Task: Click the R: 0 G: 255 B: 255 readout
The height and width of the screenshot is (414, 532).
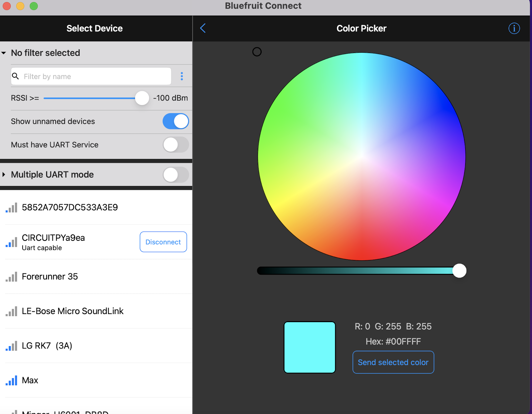Action: pyautogui.click(x=393, y=326)
